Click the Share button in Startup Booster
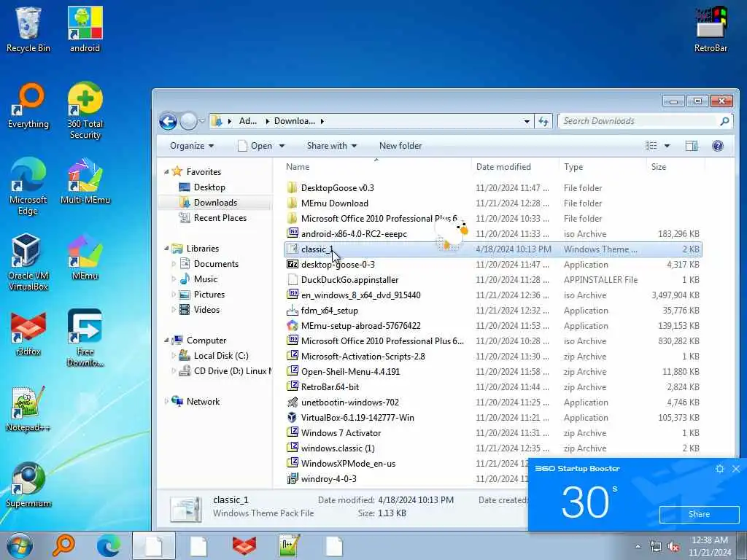747x560 pixels. tap(699, 514)
